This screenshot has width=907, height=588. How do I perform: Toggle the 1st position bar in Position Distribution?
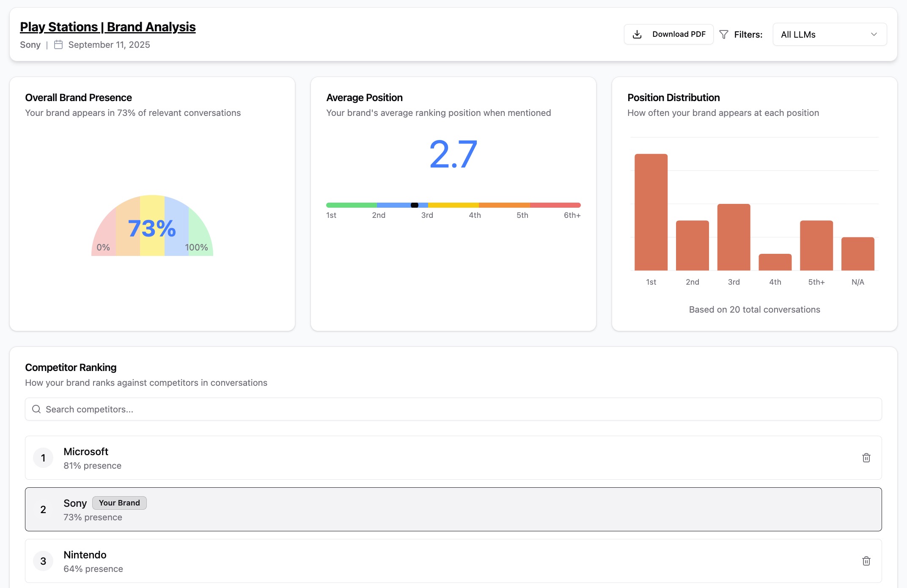click(x=651, y=212)
